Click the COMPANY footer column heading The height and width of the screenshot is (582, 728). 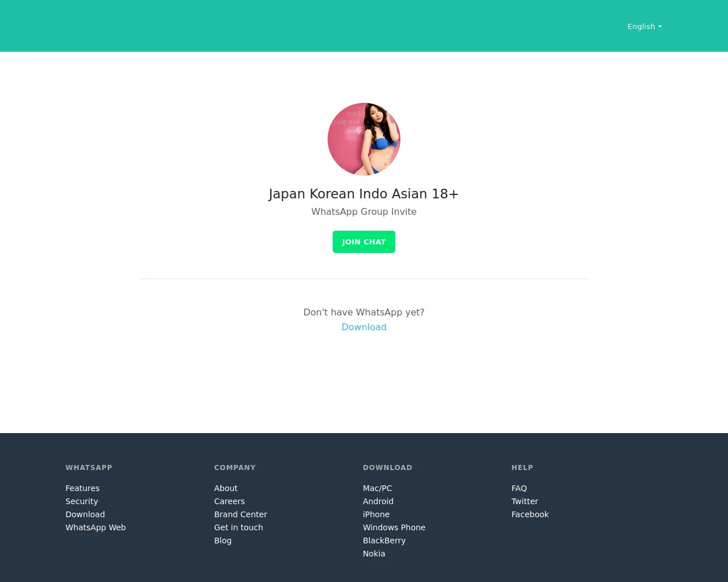(235, 468)
